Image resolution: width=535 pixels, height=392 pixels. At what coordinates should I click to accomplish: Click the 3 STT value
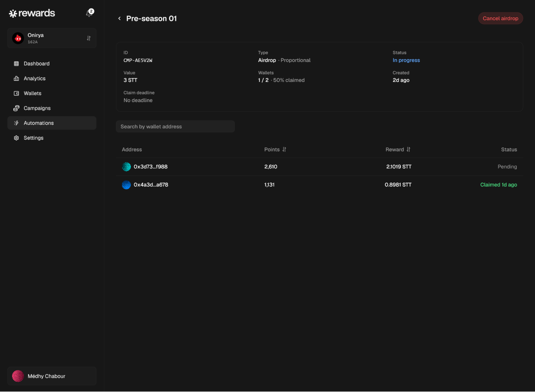pyautogui.click(x=130, y=80)
